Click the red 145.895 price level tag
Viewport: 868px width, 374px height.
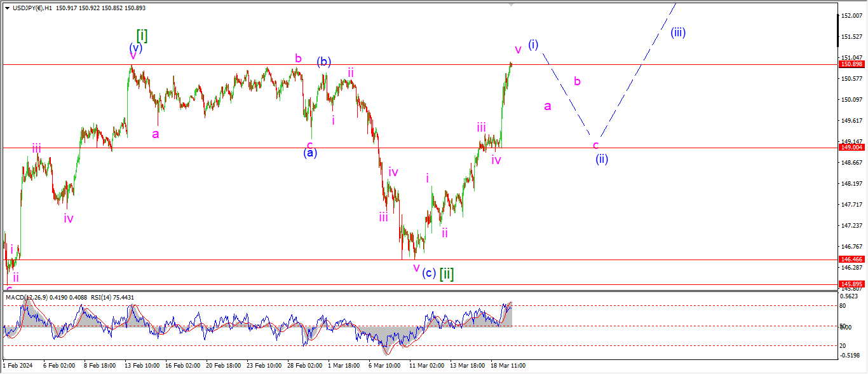click(851, 284)
